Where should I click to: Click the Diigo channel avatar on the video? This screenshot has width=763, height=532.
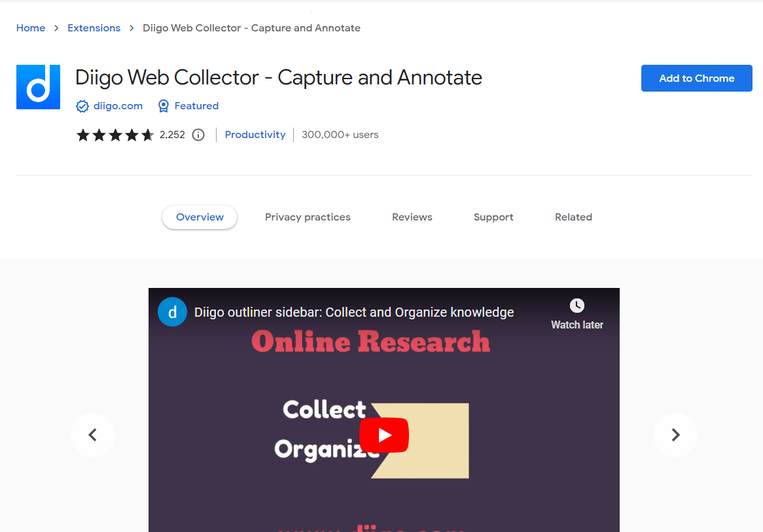pos(172,311)
